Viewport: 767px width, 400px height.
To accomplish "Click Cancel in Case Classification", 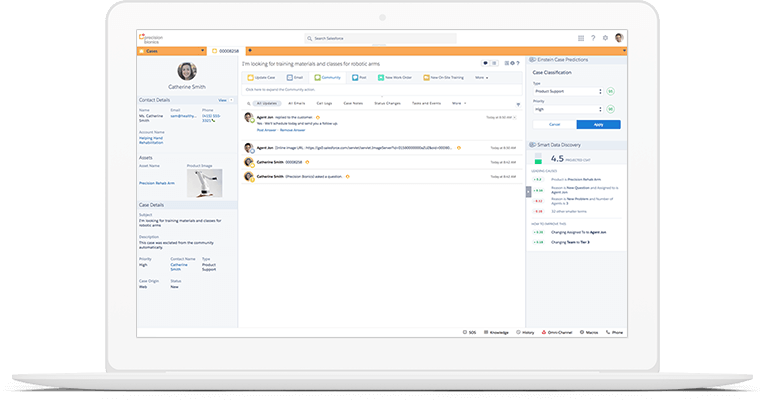I will point(554,124).
